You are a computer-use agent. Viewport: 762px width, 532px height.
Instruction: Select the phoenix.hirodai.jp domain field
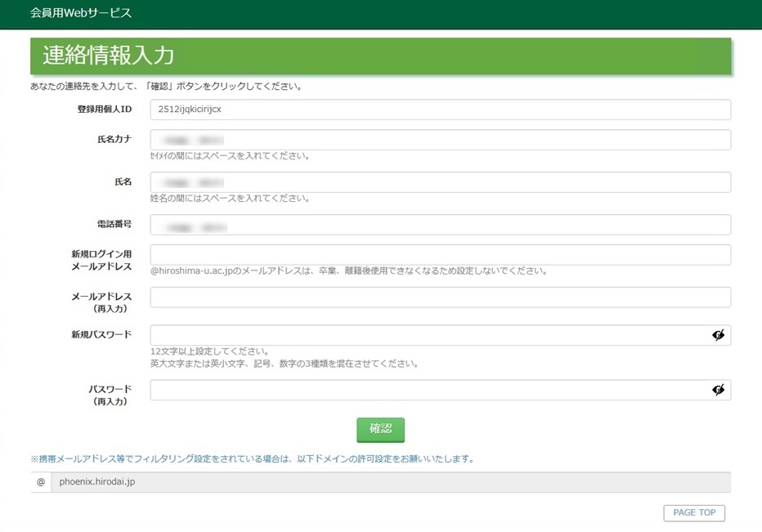coord(391,482)
